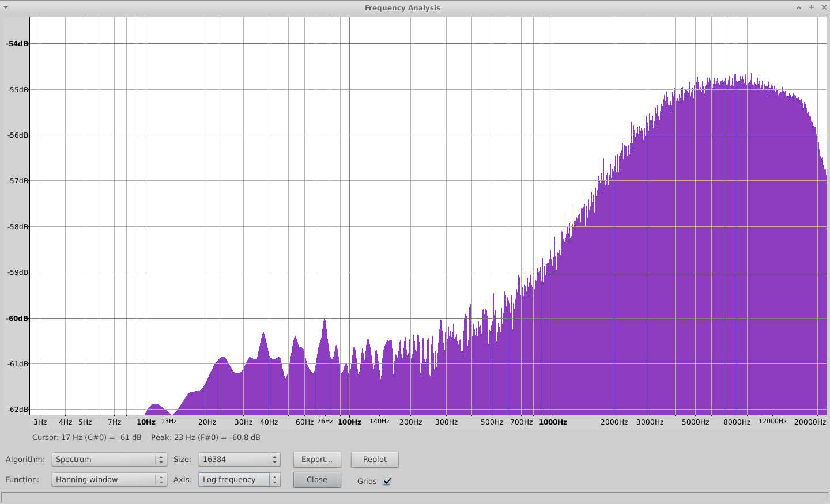
Task: Click the 12000Hz axis label
Action: (772, 421)
